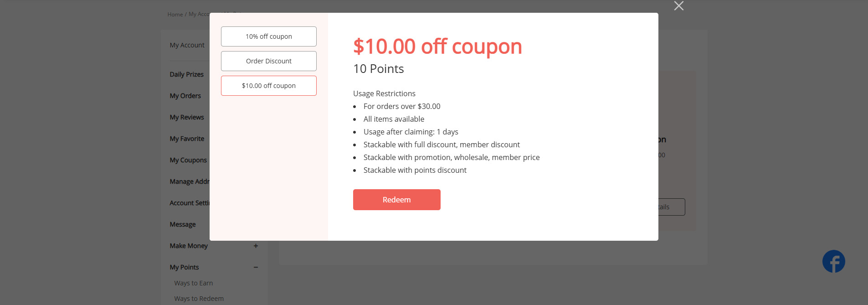868x305 pixels.
Task: Select the $10.00 off coupon tab
Action: 269,86
